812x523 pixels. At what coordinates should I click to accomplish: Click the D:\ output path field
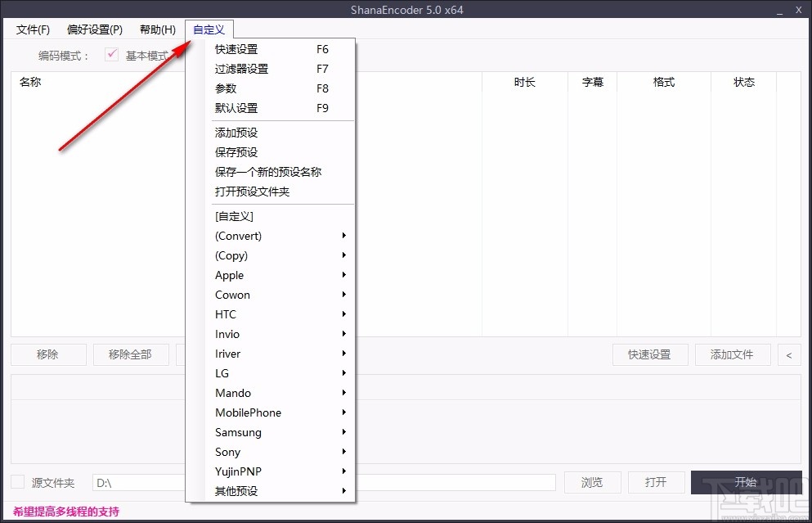point(139,483)
